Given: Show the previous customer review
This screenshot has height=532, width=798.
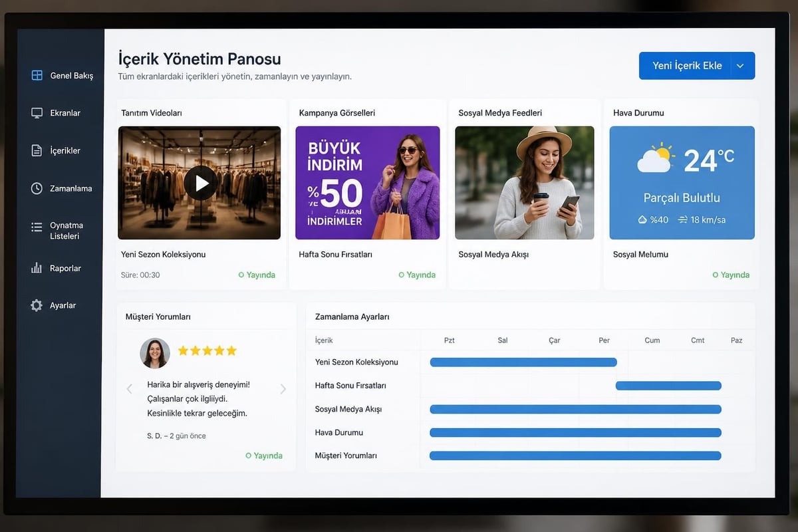Looking at the screenshot, I should (130, 388).
